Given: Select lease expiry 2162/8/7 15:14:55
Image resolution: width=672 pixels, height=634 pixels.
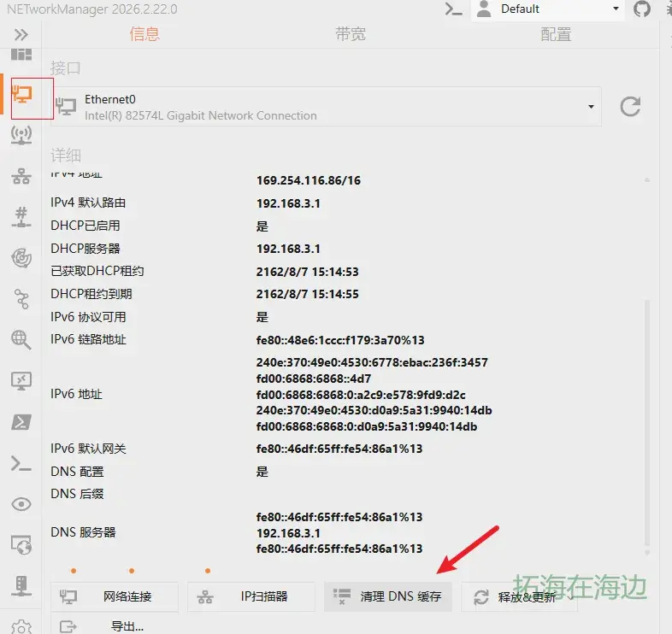Looking at the screenshot, I should click(x=307, y=294).
